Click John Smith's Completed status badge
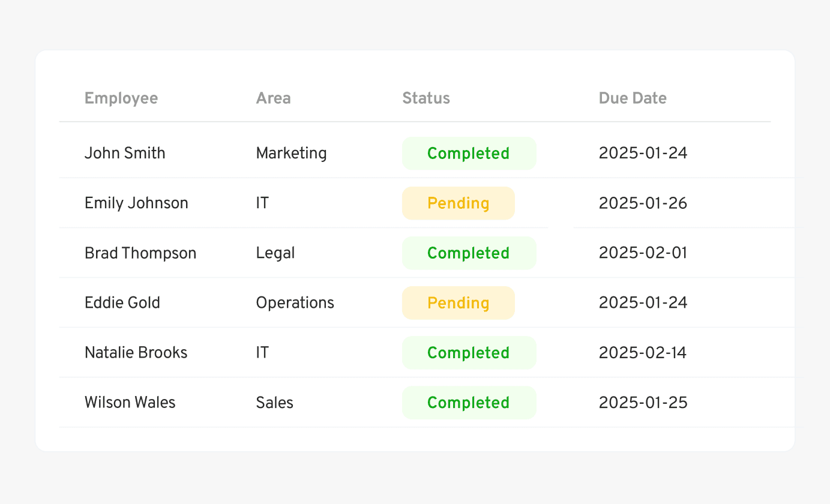Screen dimensions: 830x504 tap(469, 153)
